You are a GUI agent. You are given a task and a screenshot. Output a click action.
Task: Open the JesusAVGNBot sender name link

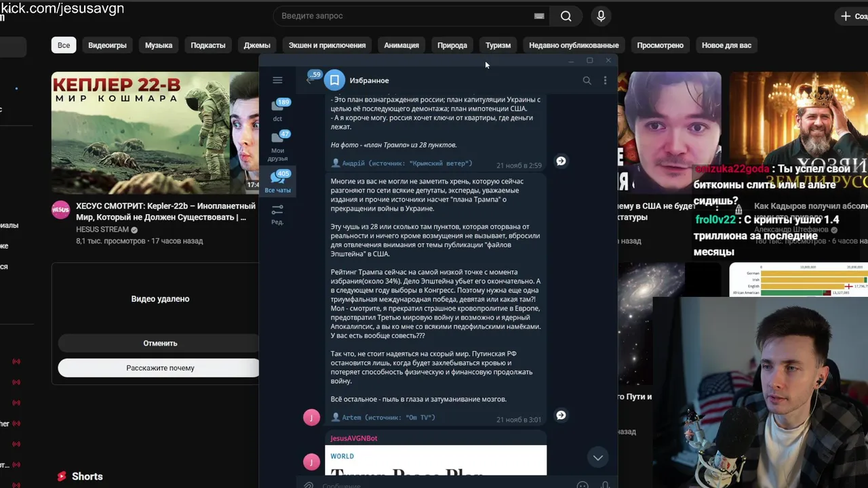pos(354,439)
